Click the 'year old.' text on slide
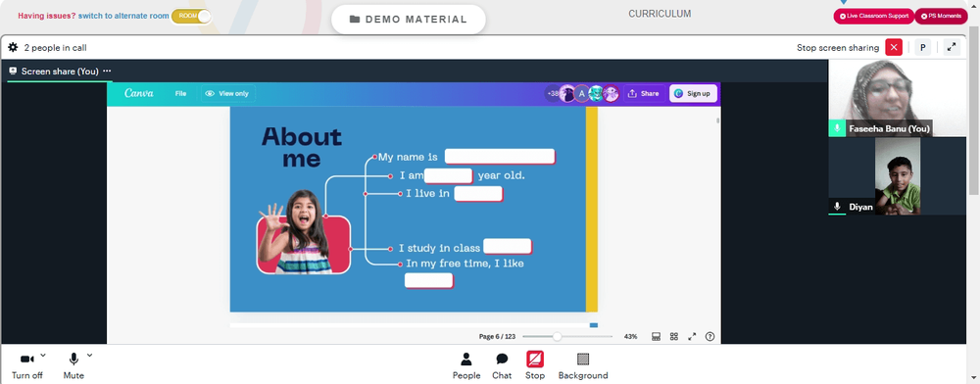This screenshot has height=384, width=980. [x=501, y=175]
